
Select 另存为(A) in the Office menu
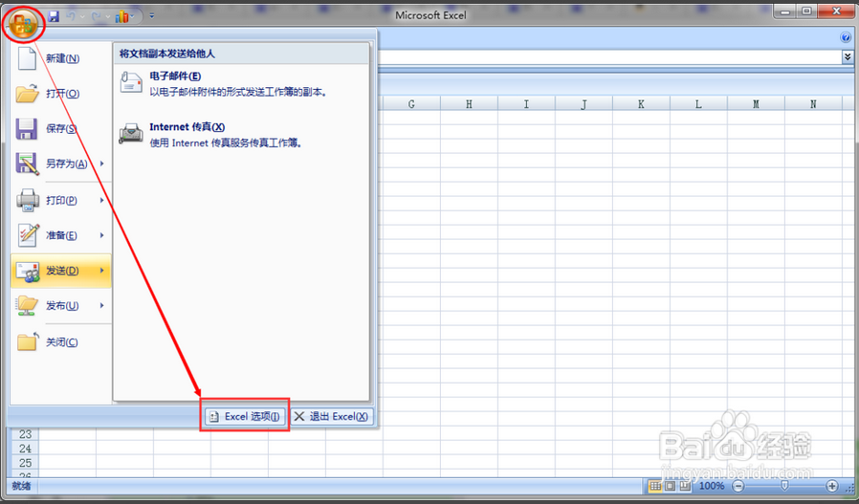[x=61, y=164]
